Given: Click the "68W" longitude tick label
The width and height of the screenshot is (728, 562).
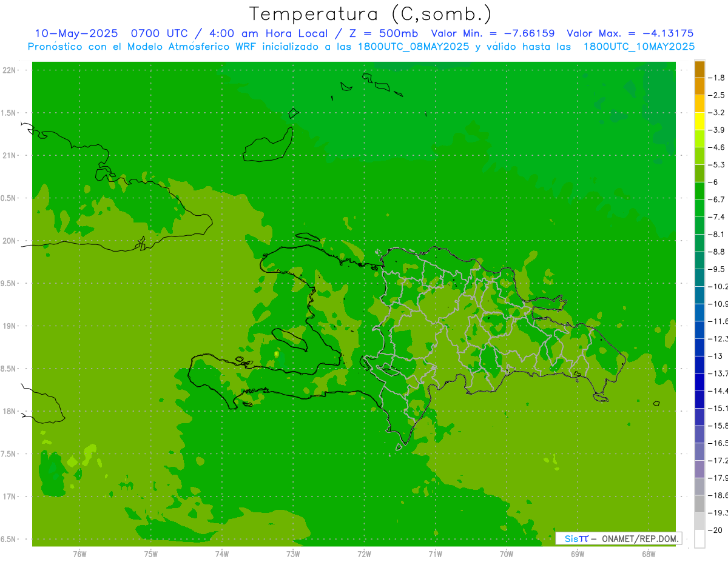Looking at the screenshot, I should 649,554.
